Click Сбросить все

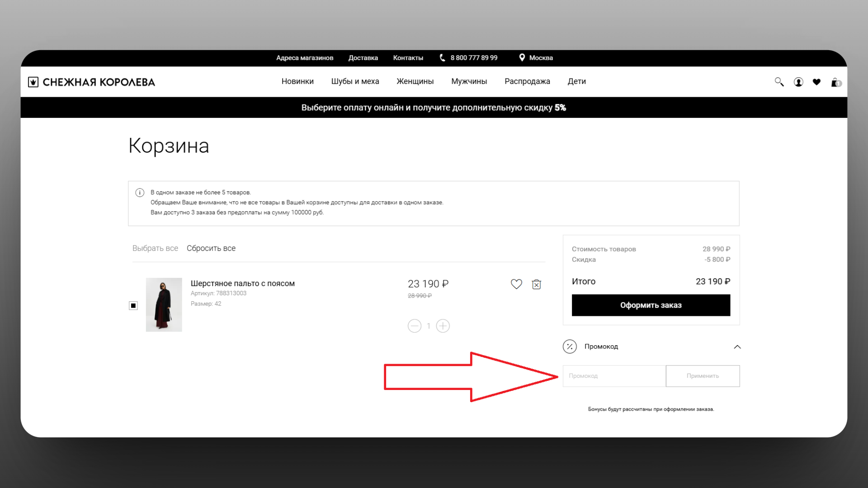[211, 248]
